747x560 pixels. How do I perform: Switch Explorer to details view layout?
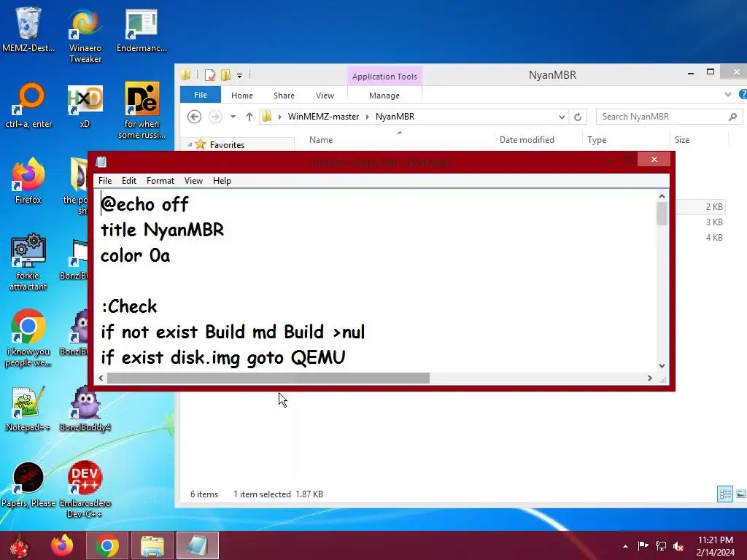725,494
